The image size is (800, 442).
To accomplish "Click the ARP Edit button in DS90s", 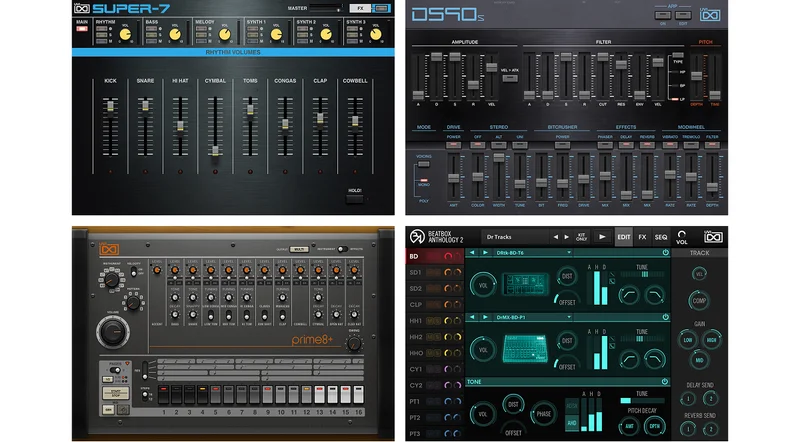I will click(683, 15).
